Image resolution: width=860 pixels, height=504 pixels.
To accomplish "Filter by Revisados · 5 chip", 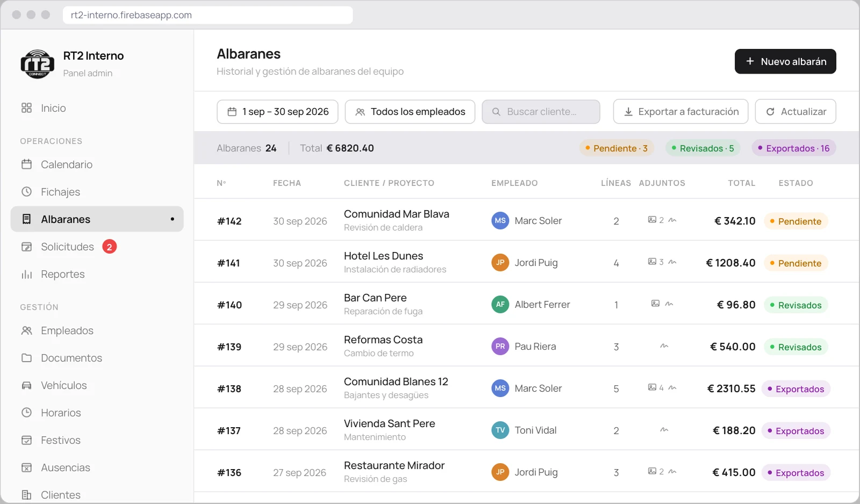I will 703,148.
